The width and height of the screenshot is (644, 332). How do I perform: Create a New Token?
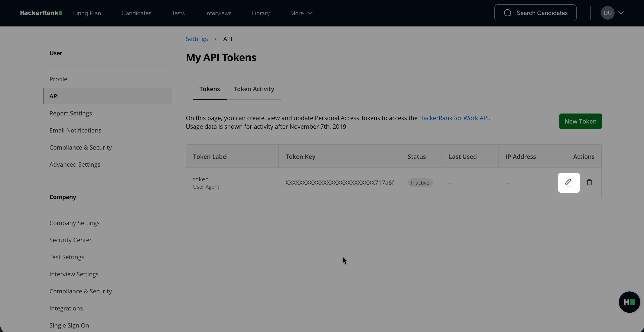coord(580,121)
